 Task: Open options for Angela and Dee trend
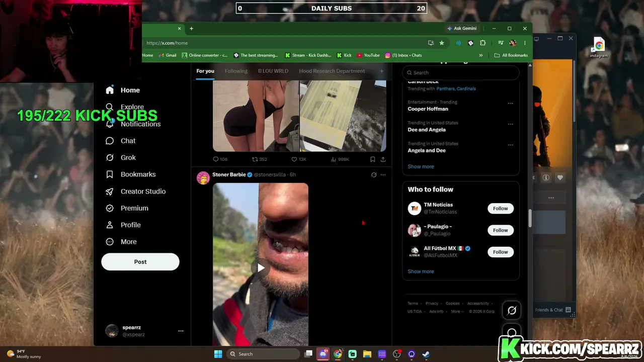pos(510,145)
